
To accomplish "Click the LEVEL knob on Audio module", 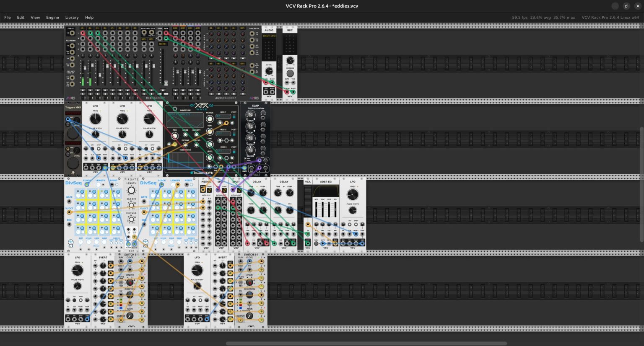I will 269,71.
